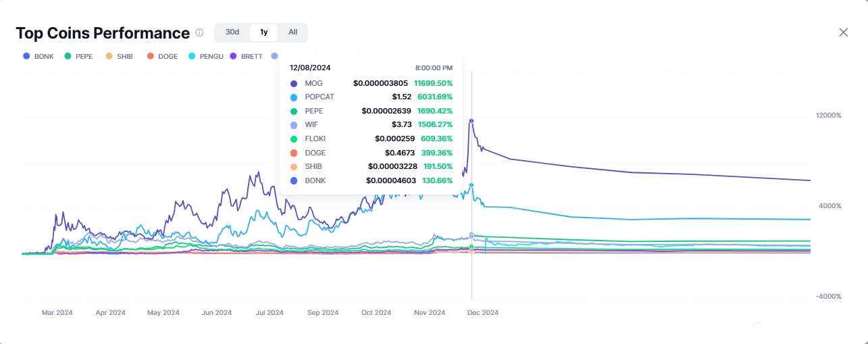Click the PEPE 1690.42% tooltip row
The width and height of the screenshot is (868, 344).
[371, 111]
